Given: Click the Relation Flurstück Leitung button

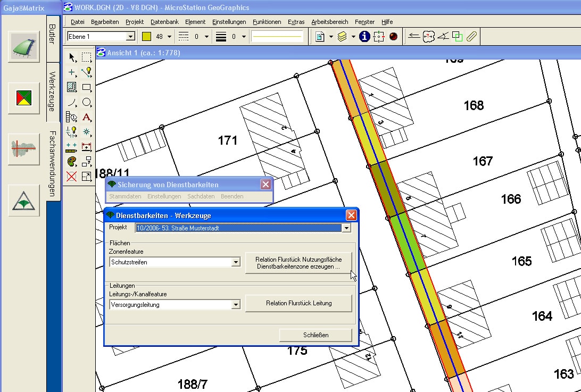Looking at the screenshot, I should coord(298,303).
